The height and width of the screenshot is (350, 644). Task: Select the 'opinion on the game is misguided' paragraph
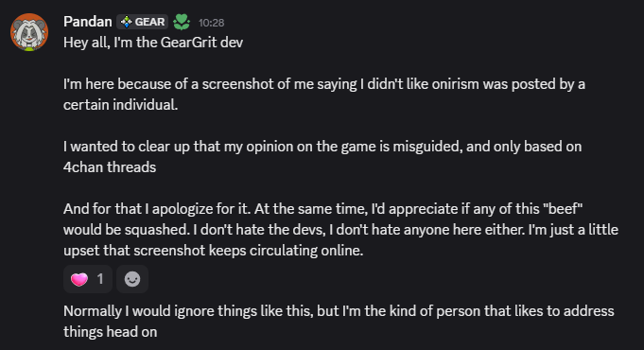click(x=322, y=157)
